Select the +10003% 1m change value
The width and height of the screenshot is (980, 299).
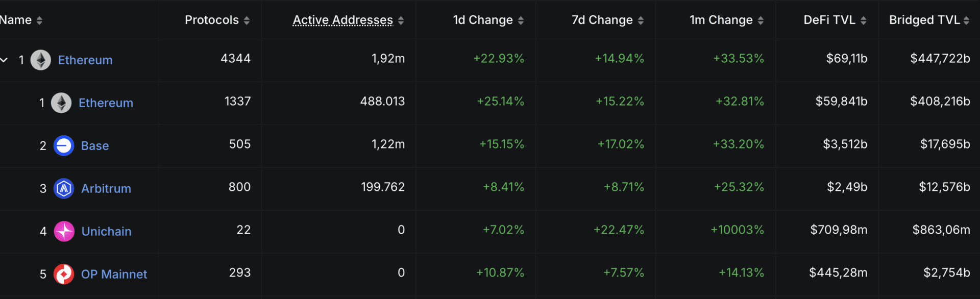[737, 230]
